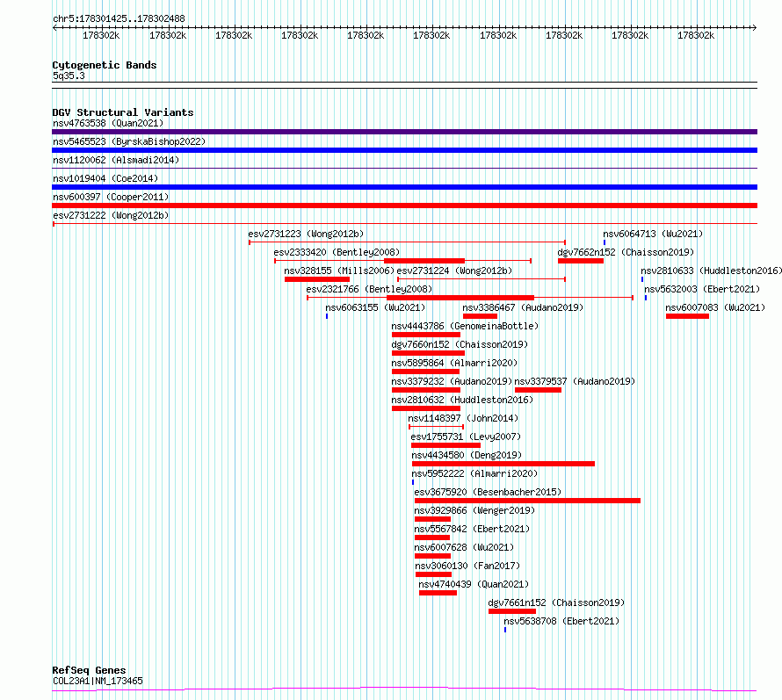Viewport: 782px width, 700px height.
Task: Select the DGV Structural Variants track heading
Action: coord(123,112)
